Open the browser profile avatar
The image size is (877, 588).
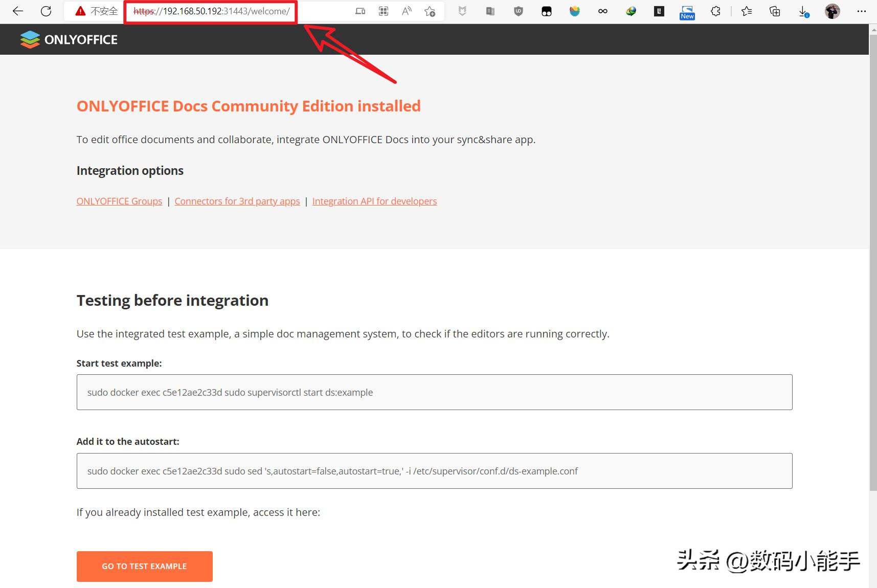833,11
